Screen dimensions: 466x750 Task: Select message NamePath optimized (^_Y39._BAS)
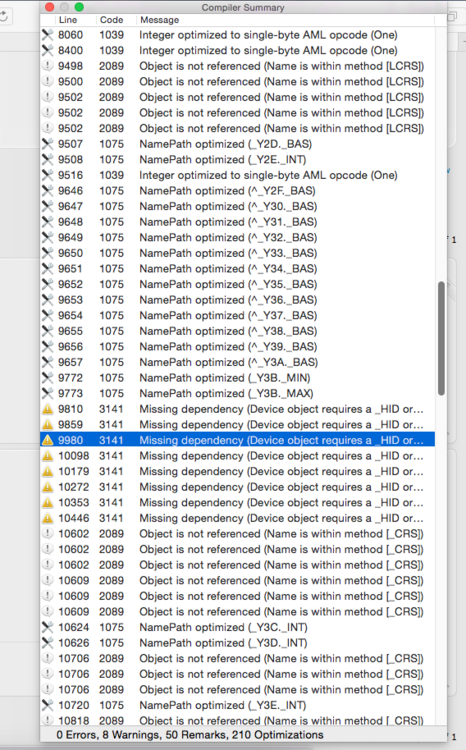228,346
